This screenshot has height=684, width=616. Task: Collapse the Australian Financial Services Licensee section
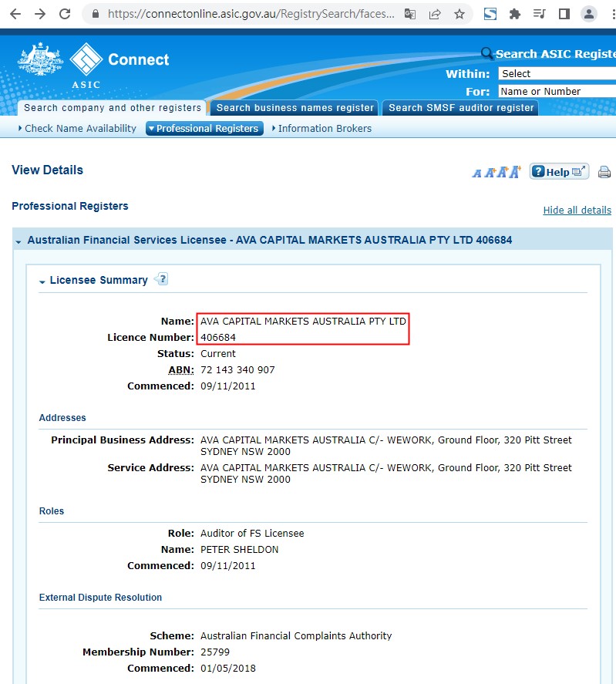tap(19, 241)
